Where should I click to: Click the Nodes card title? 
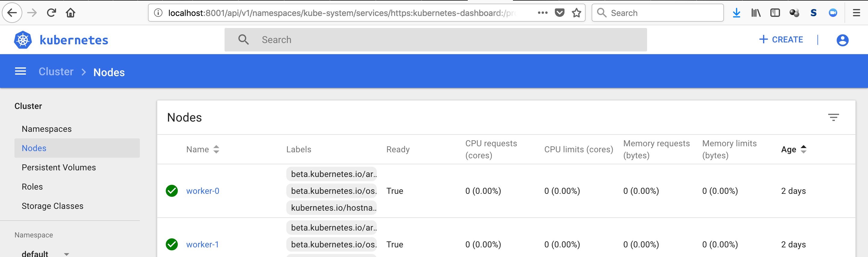tap(184, 117)
